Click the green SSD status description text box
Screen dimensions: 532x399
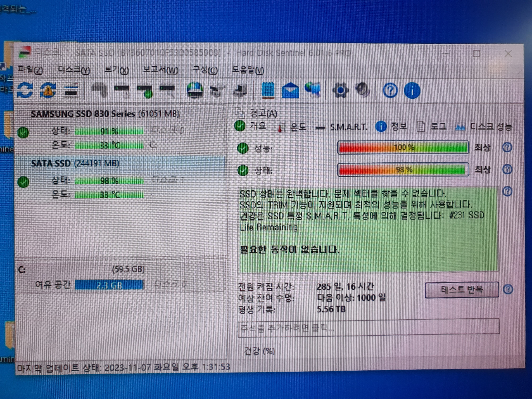click(368, 230)
